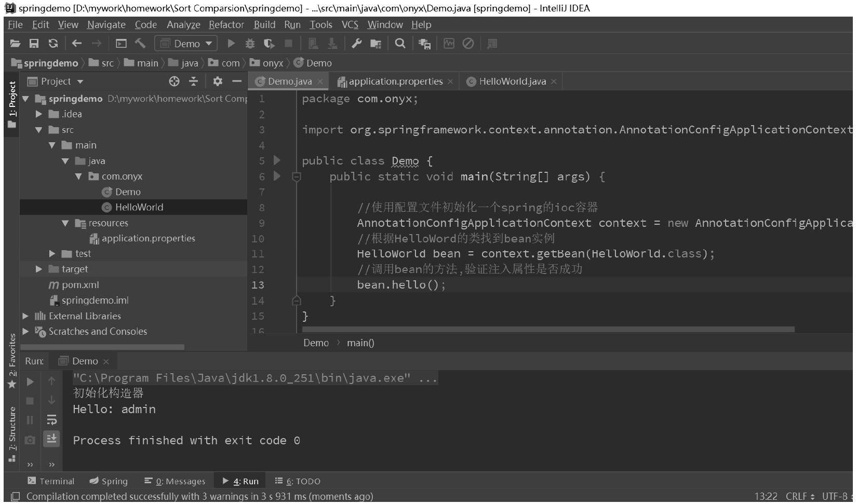Open Project panel gear options
This screenshot has height=504, width=857.
[218, 81]
